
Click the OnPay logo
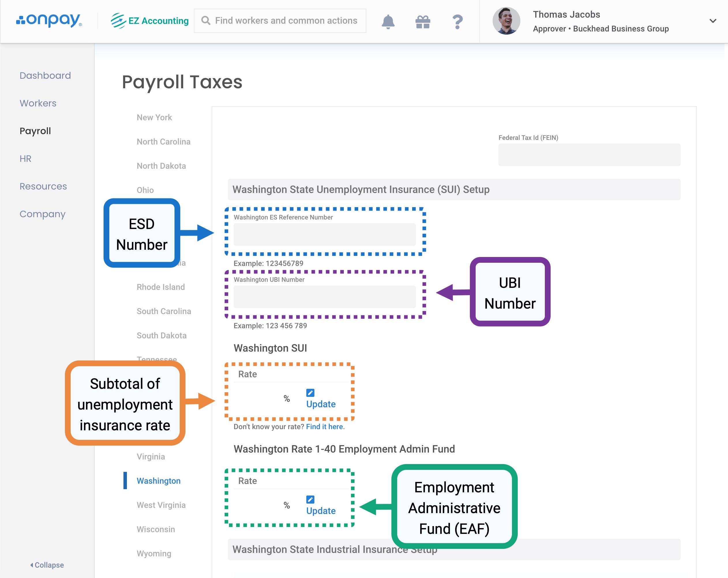point(49,20)
